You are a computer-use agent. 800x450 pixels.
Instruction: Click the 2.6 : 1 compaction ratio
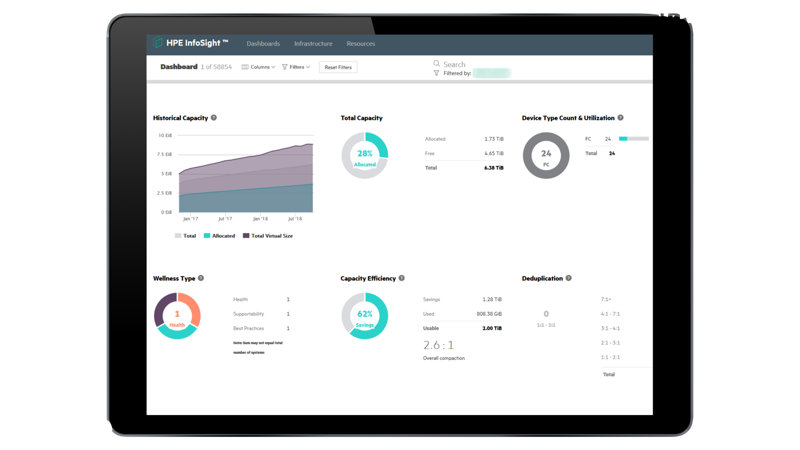(438, 345)
